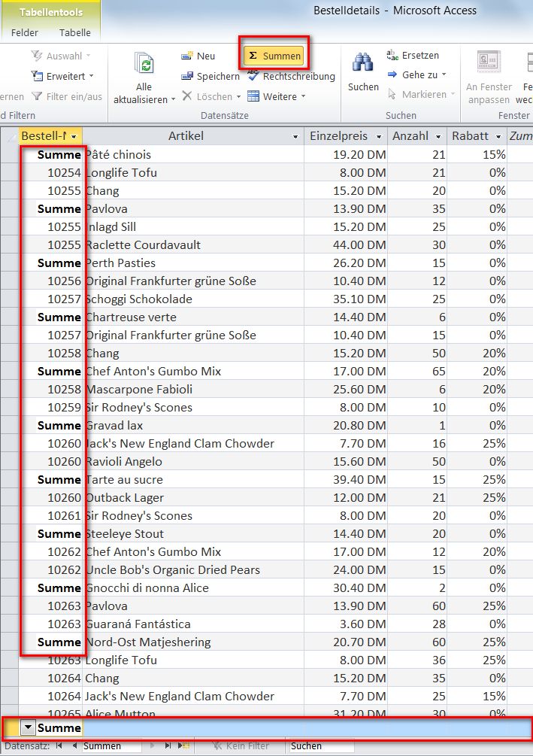Open the Artikel column filter arrow
This screenshot has width=533, height=756.
[x=294, y=137]
